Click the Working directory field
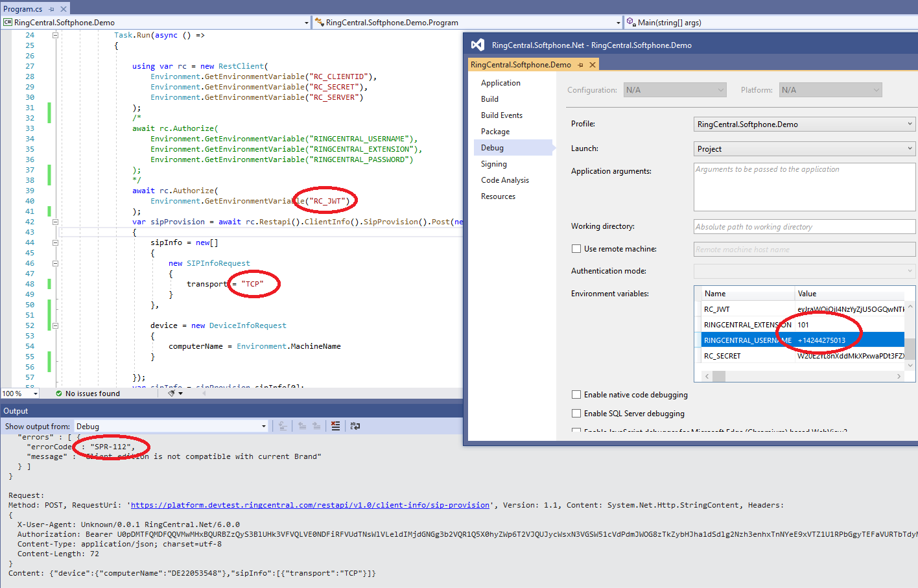This screenshot has height=588, width=918. [805, 227]
